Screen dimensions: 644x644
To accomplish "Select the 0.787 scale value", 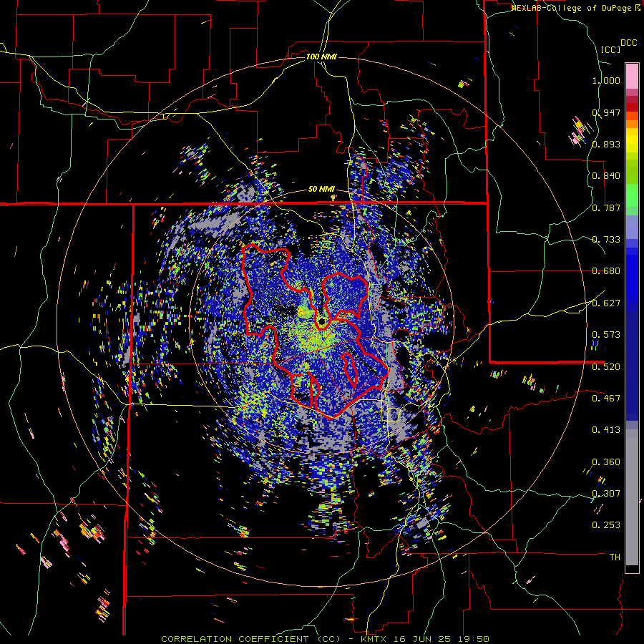I will (606, 208).
